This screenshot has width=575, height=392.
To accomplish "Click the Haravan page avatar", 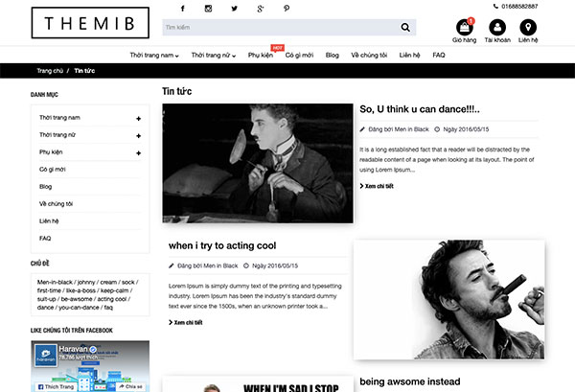I will tap(45, 355).
